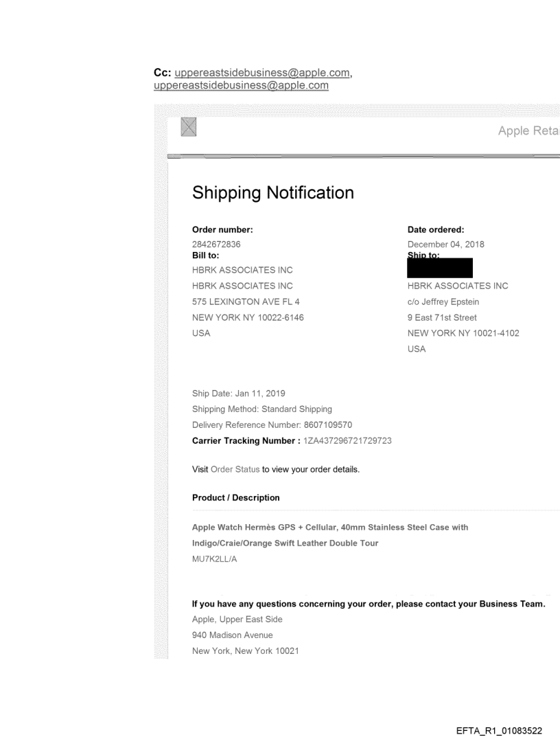
Task: Click the 575 Lexington Ave billing address line
Action: point(246,302)
